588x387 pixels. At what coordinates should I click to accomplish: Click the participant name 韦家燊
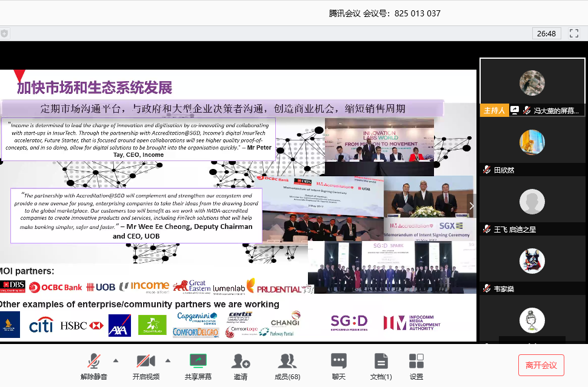(504, 289)
